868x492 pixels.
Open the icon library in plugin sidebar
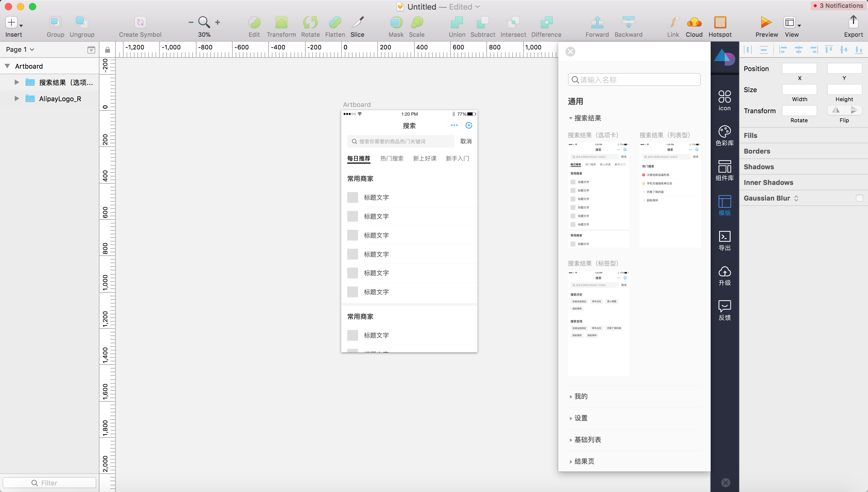(x=724, y=100)
